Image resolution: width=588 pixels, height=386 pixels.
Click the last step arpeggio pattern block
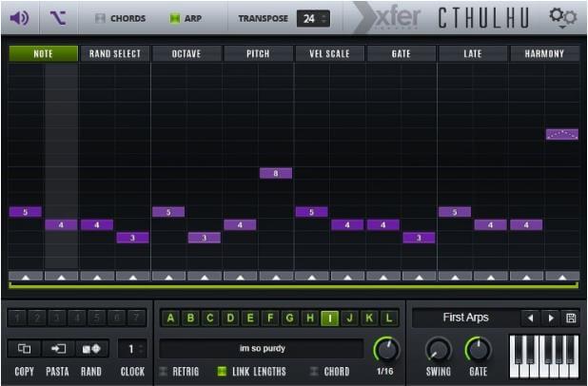pyautogui.click(x=562, y=134)
